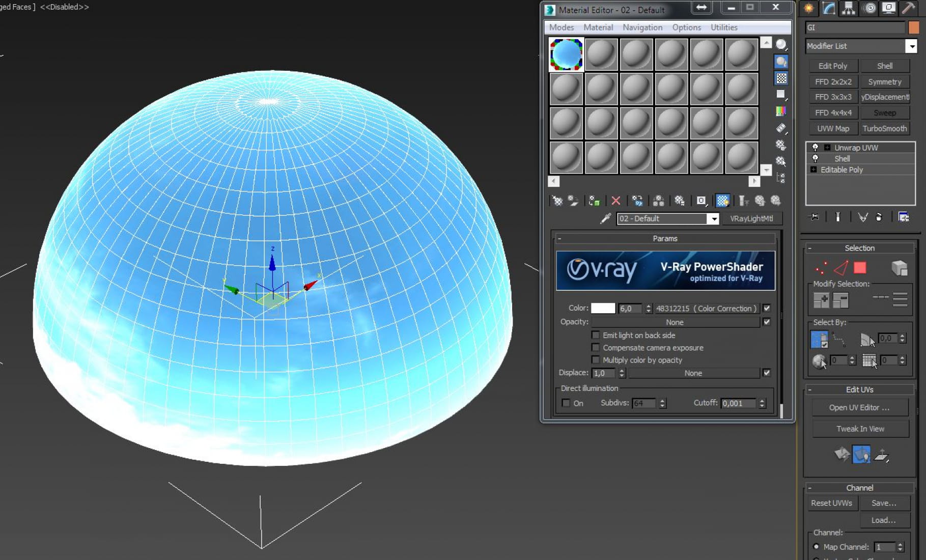Click Make Unique icon in Material Editor
Image resolution: width=926 pixels, height=560 pixels.
click(658, 201)
